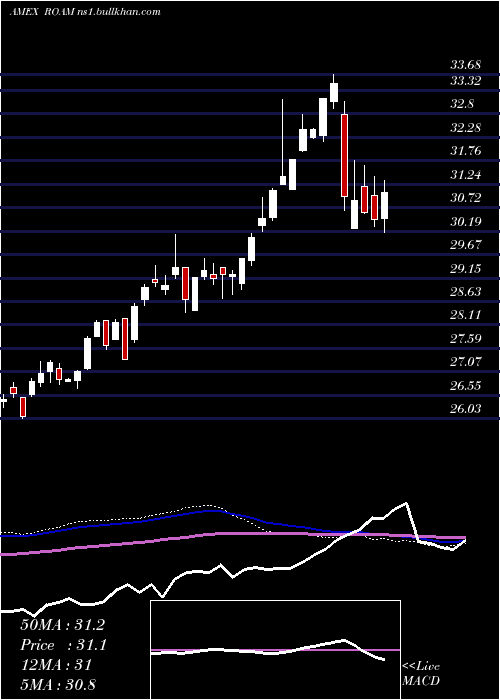Click the 30.72 price level label
The image size is (500, 700).
pyautogui.click(x=466, y=198)
